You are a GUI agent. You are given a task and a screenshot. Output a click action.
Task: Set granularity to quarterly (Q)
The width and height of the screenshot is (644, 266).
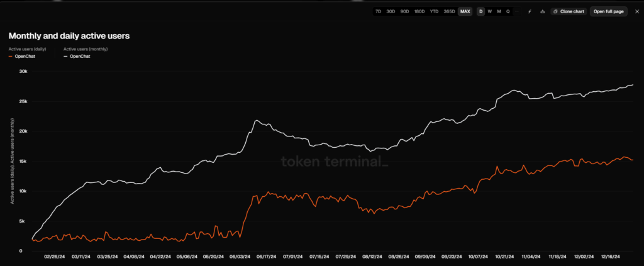508,11
